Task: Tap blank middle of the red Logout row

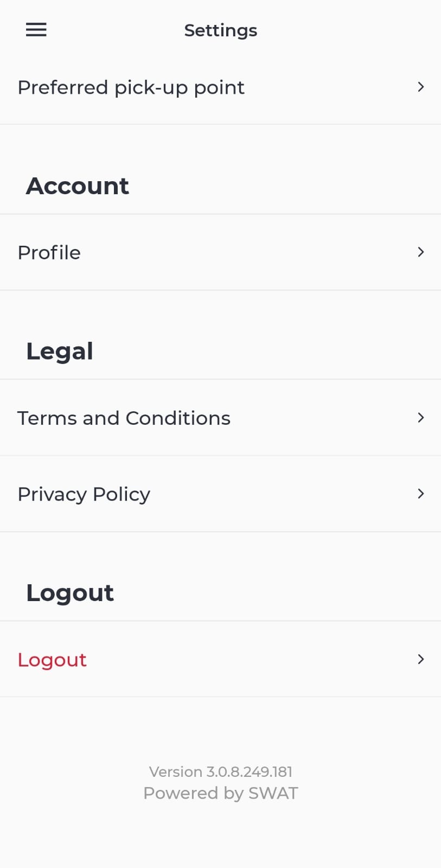Action: pos(244,660)
